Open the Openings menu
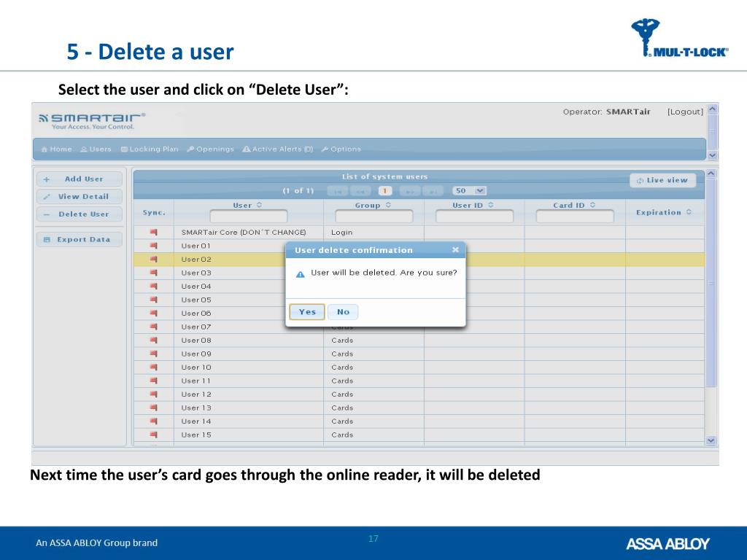Viewport: 747px width, 560px height. (x=211, y=149)
